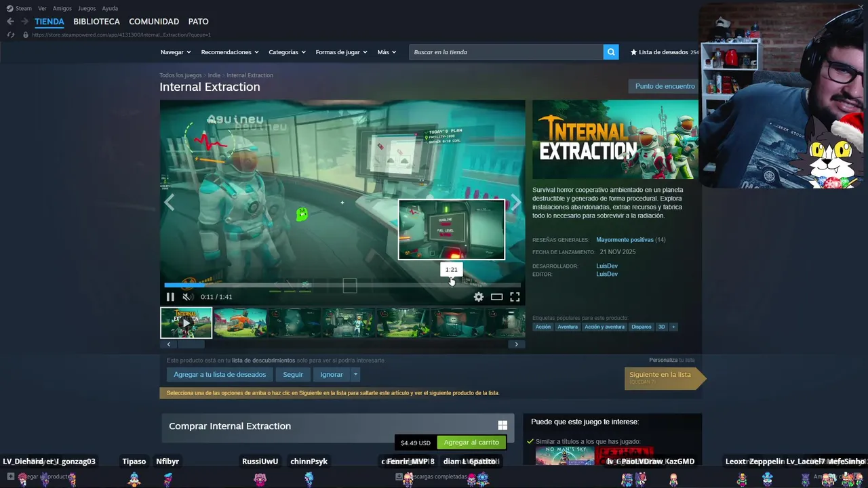The width and height of the screenshot is (868, 488).
Task: Click the Seguir button
Action: (x=293, y=374)
